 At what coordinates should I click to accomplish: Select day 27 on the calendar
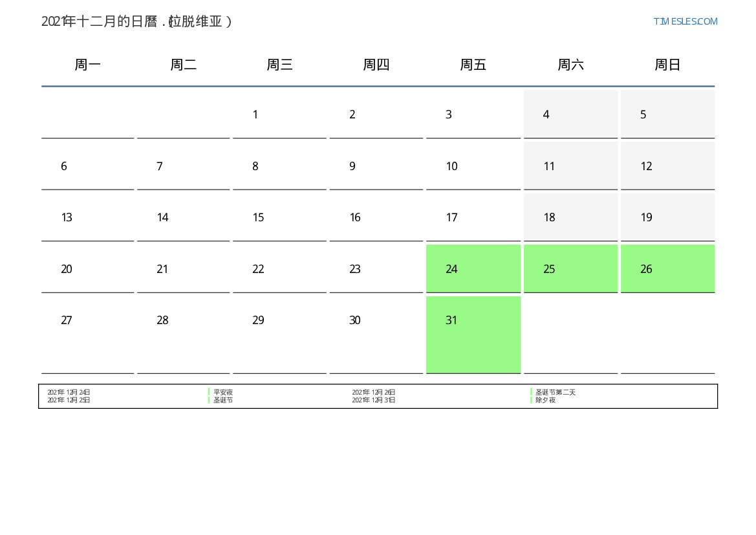pyautogui.click(x=88, y=335)
